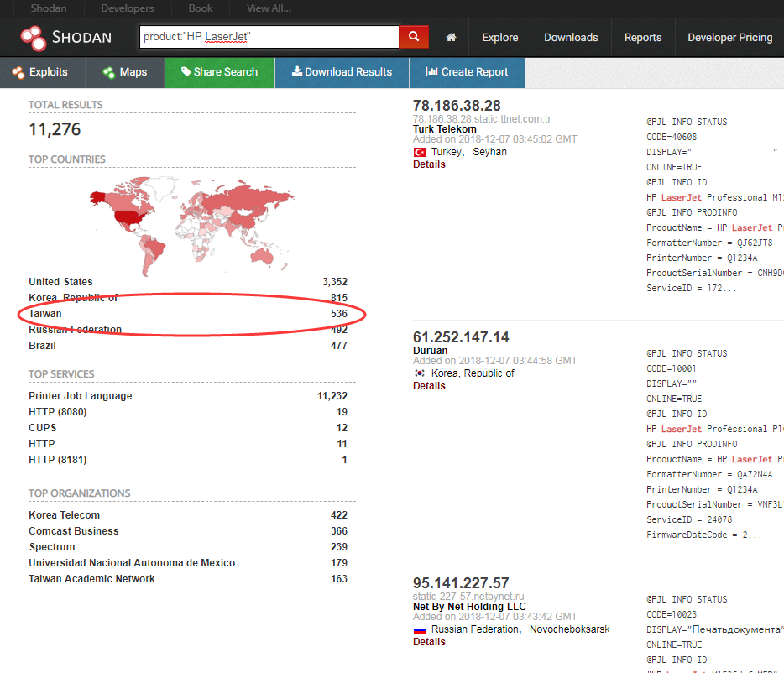
Task: Click inside the search query field
Action: click(269, 37)
